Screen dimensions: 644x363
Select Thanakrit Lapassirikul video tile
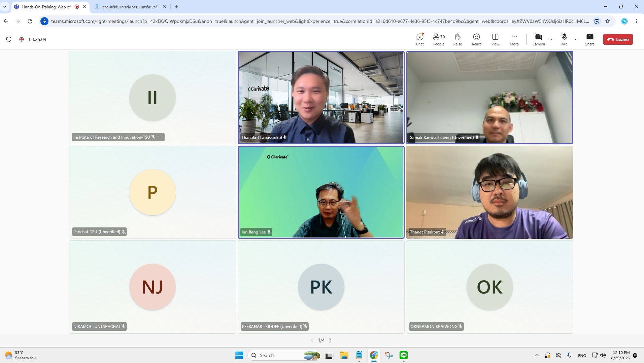coord(321,98)
